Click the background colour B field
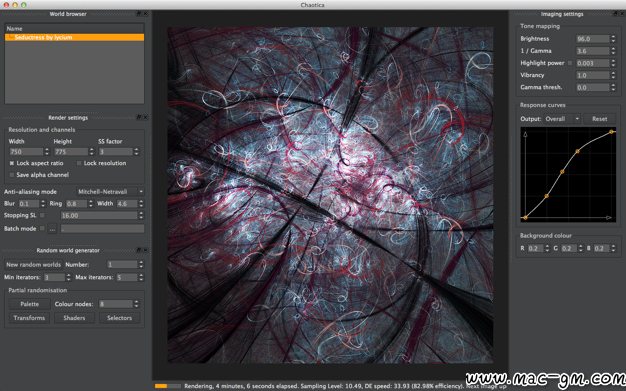The height and width of the screenshot is (391, 626). [602, 248]
